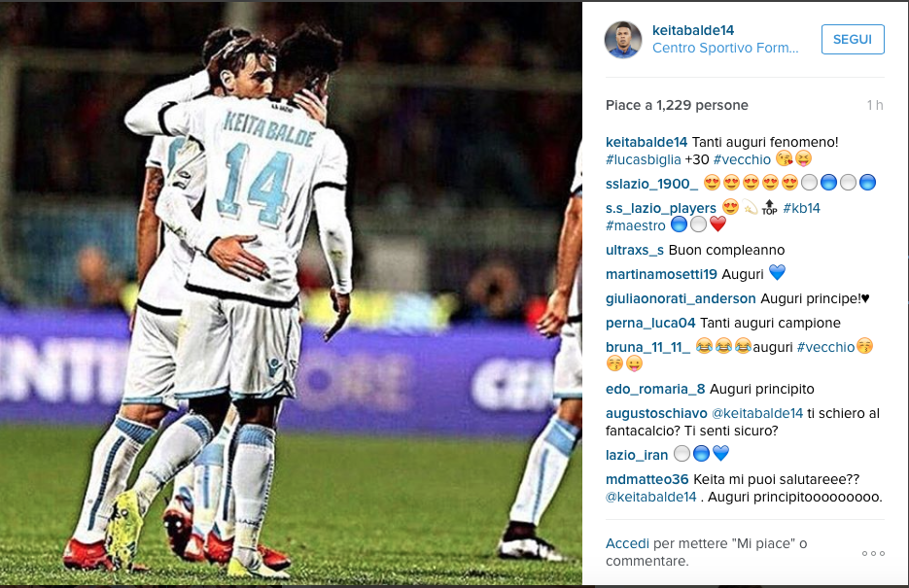
Task: Click the SEGUI follow button
Action: click(853, 40)
